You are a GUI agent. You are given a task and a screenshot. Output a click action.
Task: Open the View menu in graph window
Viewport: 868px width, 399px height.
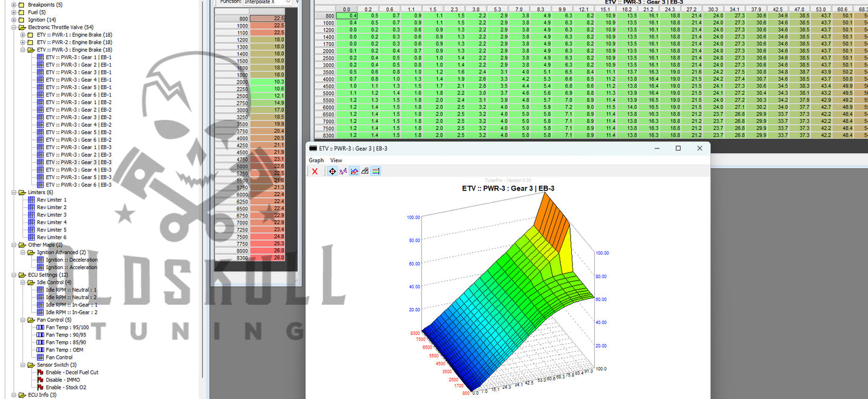point(336,160)
